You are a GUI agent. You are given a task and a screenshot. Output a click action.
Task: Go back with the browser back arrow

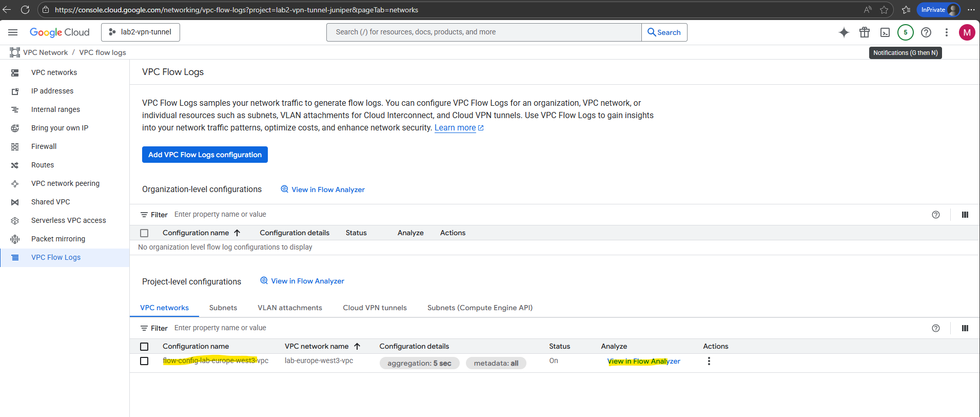[x=7, y=10]
